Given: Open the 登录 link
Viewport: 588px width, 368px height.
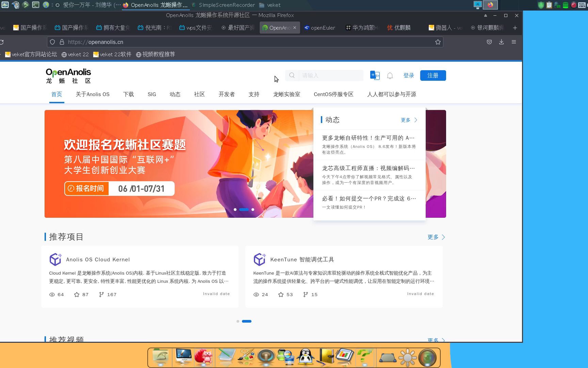Looking at the screenshot, I should pos(409,75).
